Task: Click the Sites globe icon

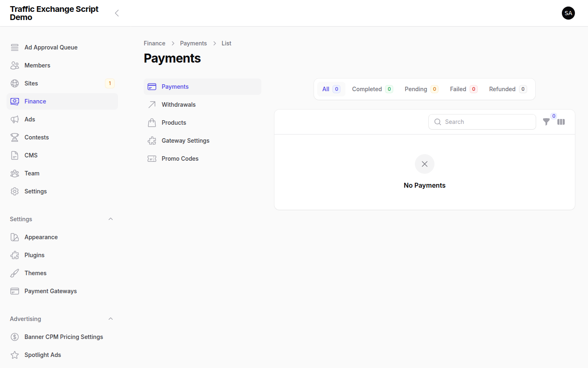Action: point(15,83)
